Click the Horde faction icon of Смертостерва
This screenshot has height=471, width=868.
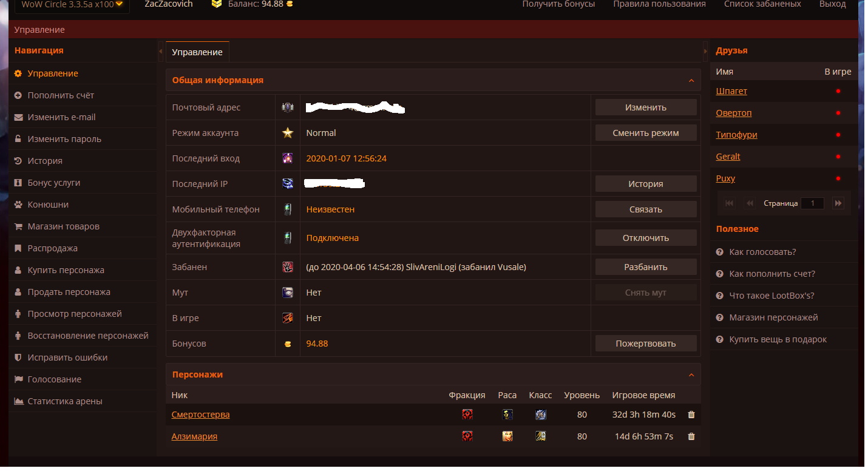[467, 415]
